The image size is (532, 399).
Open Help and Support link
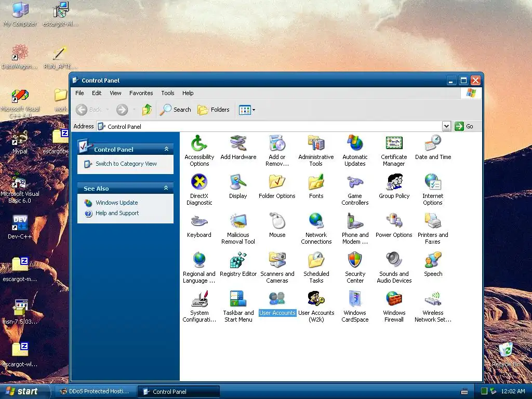pos(117,213)
